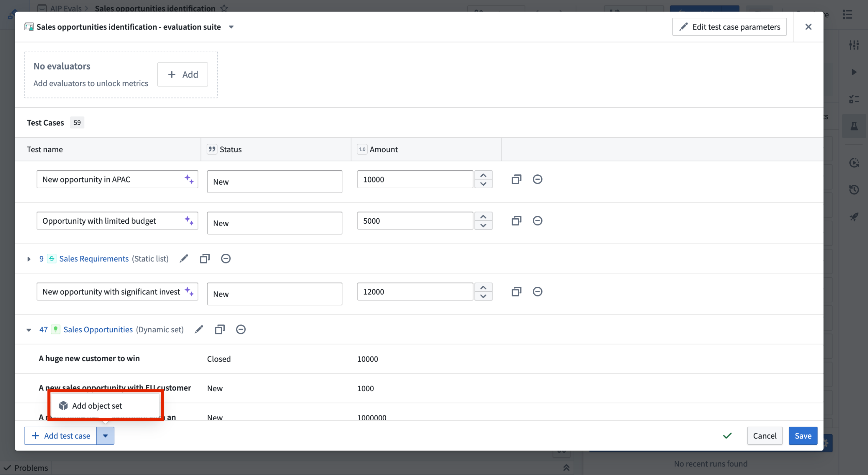Open the evaluation suite title dropdown
Screen dimensions: 868x475
click(x=231, y=27)
